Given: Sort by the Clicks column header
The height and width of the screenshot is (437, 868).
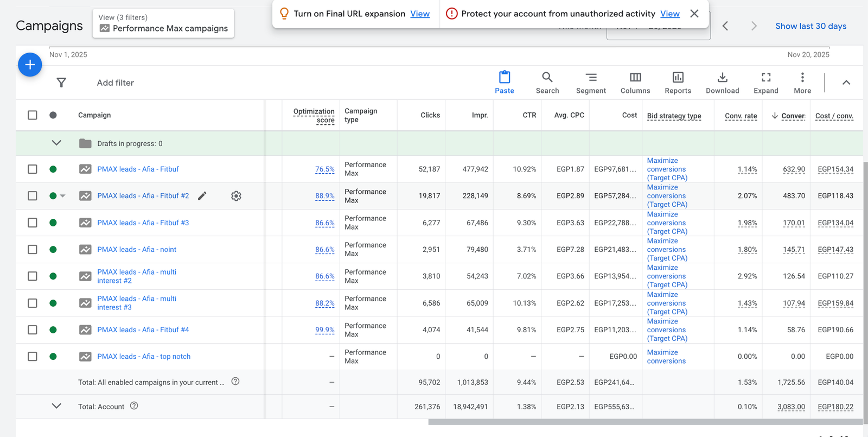Looking at the screenshot, I should tap(430, 115).
